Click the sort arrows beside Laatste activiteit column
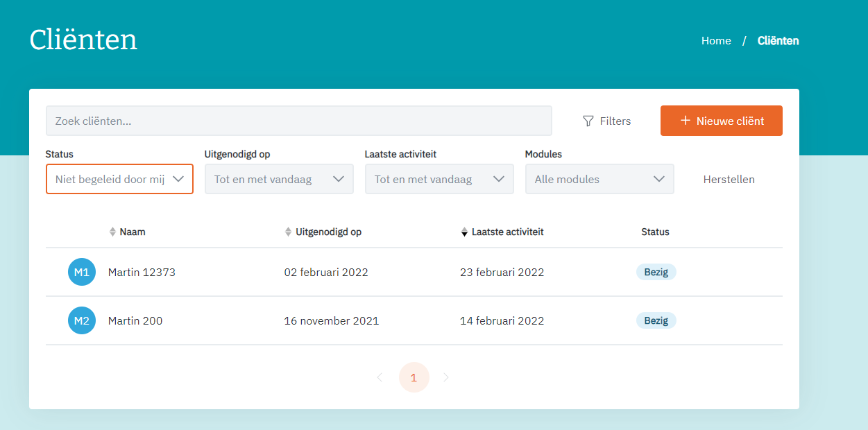The width and height of the screenshot is (868, 430). (x=465, y=232)
